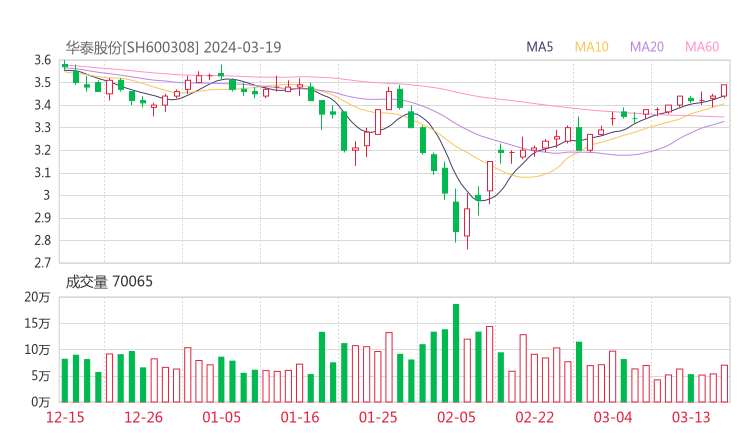The height and width of the screenshot is (440, 740).
Task: Click the 12-26 date axis label
Action: pos(143,417)
